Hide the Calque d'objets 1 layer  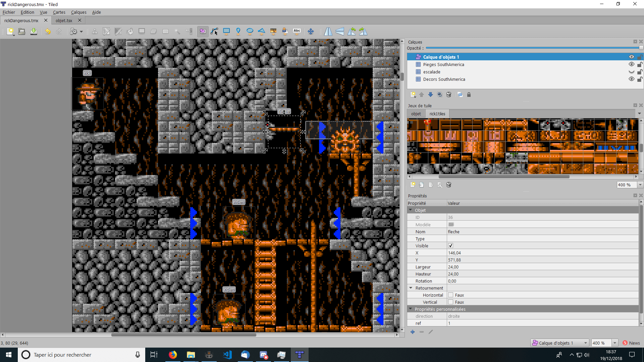(x=631, y=57)
